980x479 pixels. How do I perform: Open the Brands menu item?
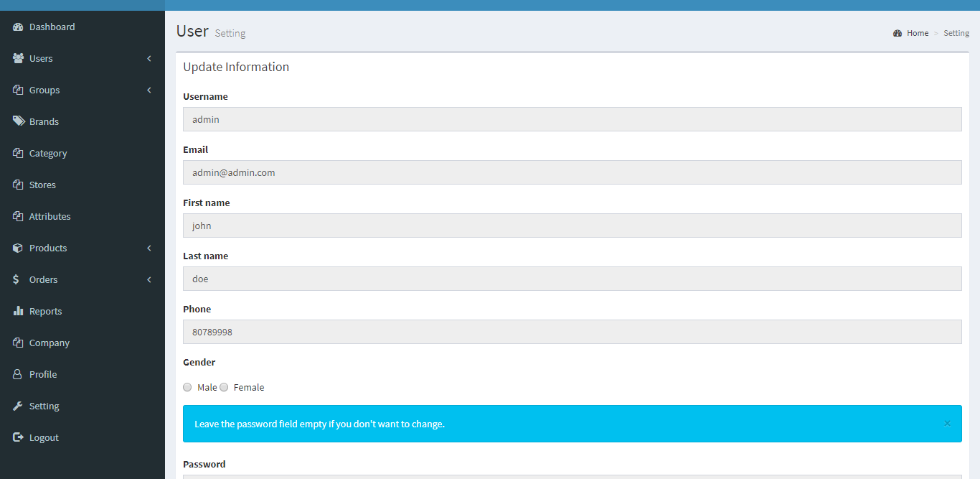[x=83, y=121]
